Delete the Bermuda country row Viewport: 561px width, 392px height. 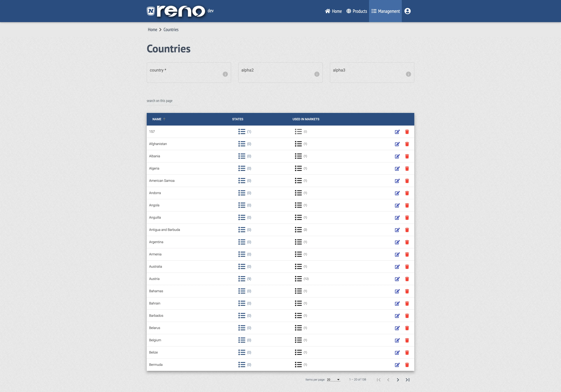tap(407, 365)
